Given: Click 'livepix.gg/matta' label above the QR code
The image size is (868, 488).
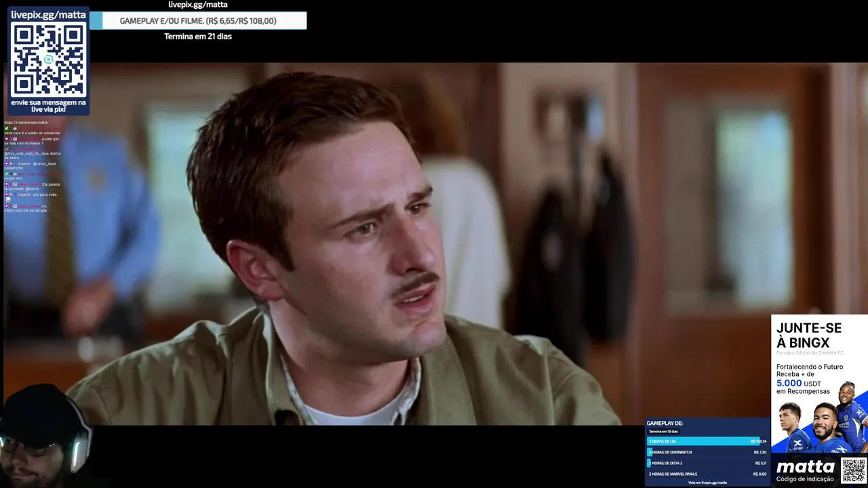Looking at the screenshot, I should coord(49,15).
